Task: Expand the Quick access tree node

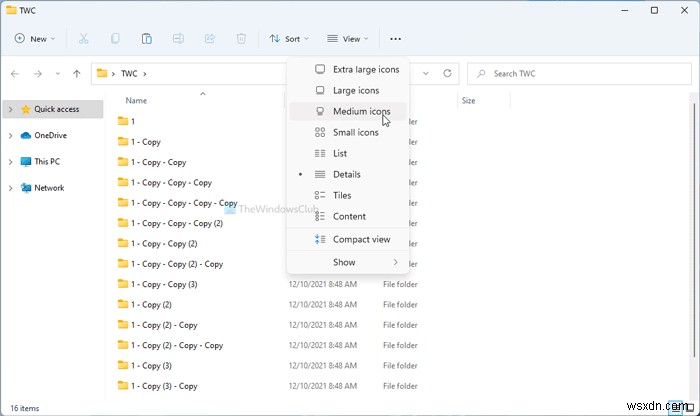Action: 10,109
